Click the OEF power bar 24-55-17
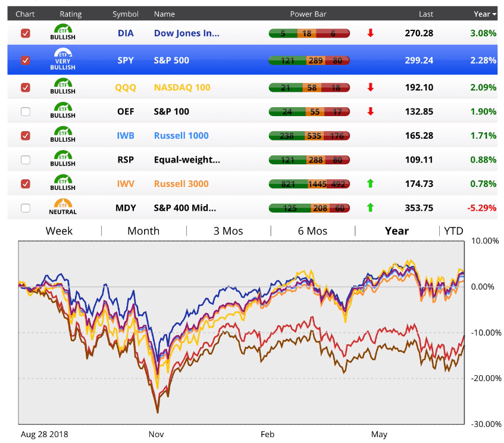 point(309,111)
